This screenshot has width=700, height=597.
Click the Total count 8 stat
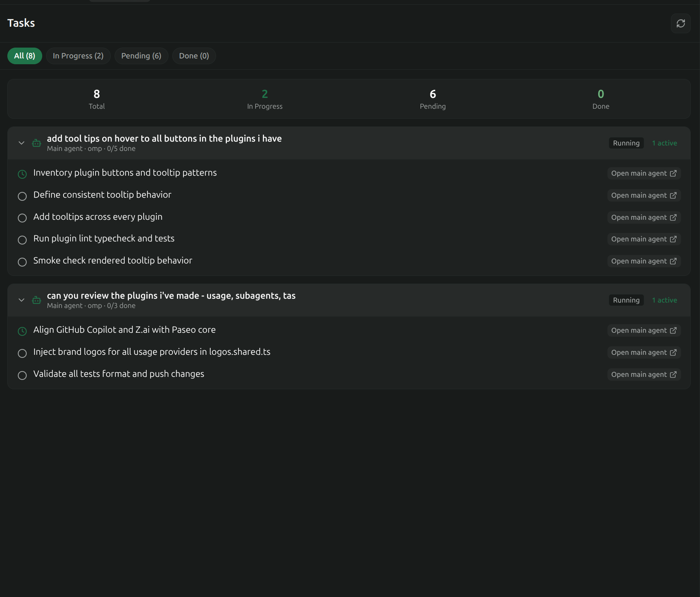click(x=97, y=94)
